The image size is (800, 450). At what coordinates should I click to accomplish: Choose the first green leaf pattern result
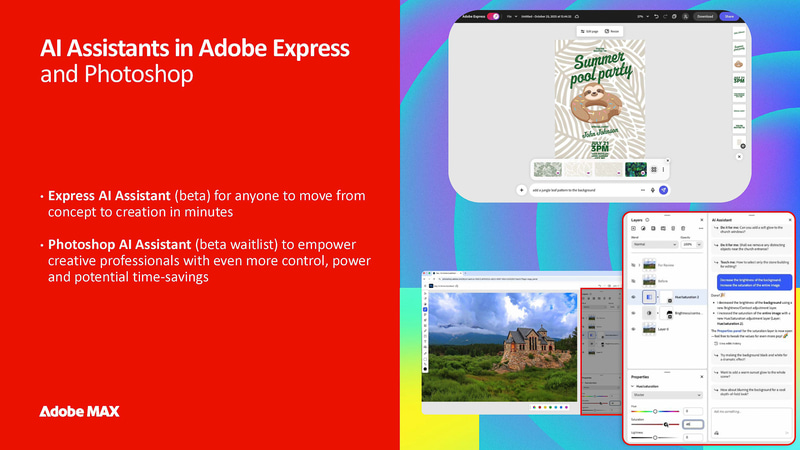click(x=547, y=169)
